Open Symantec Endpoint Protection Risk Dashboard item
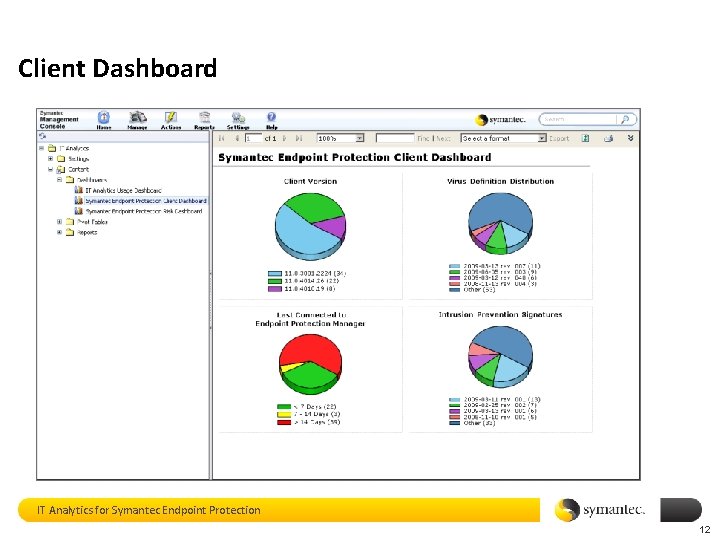 (139, 211)
